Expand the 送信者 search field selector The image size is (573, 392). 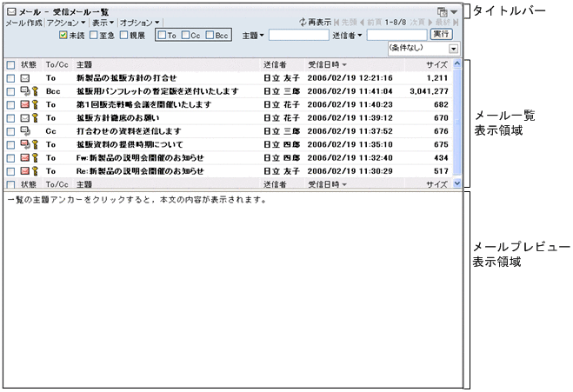(x=347, y=36)
